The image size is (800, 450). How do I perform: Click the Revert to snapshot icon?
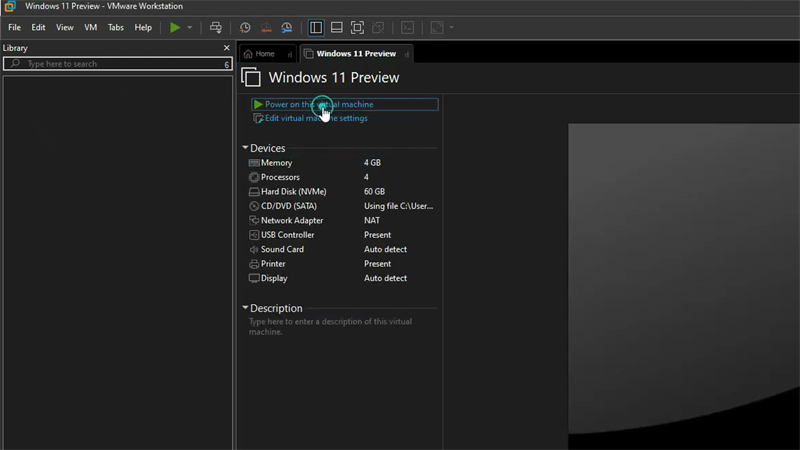[x=266, y=28]
